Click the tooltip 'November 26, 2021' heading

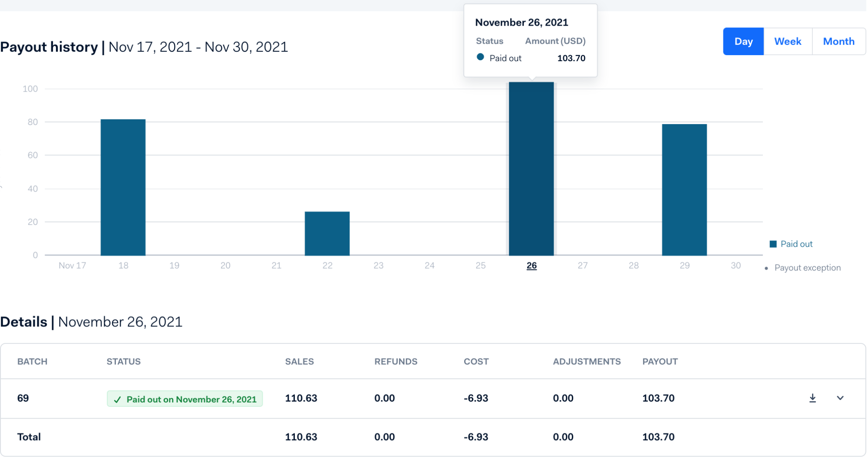(521, 23)
